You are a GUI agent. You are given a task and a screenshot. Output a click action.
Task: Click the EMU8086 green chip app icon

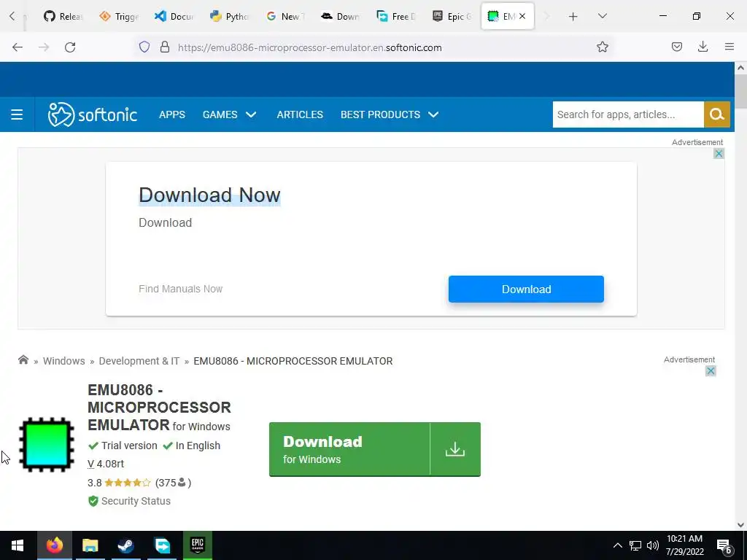(x=47, y=445)
